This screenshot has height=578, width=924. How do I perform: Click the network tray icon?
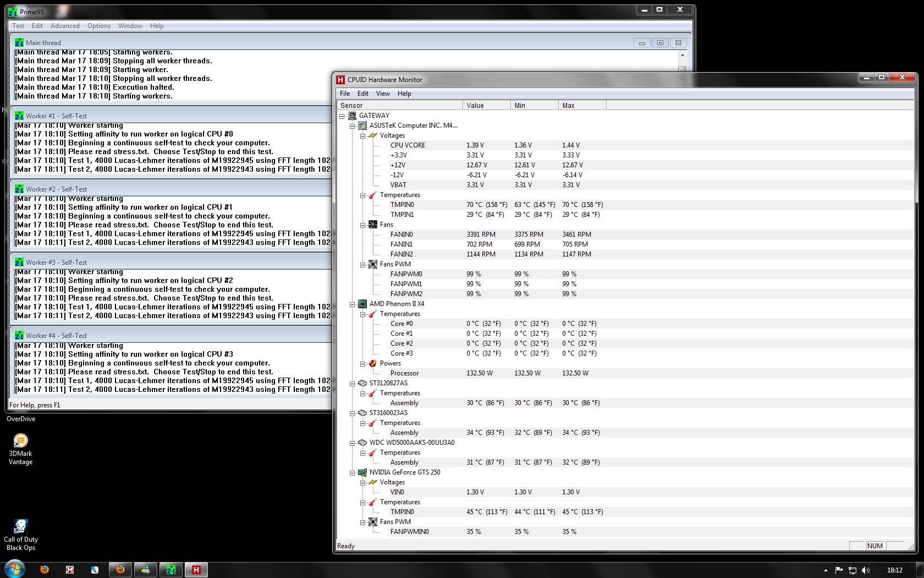853,570
